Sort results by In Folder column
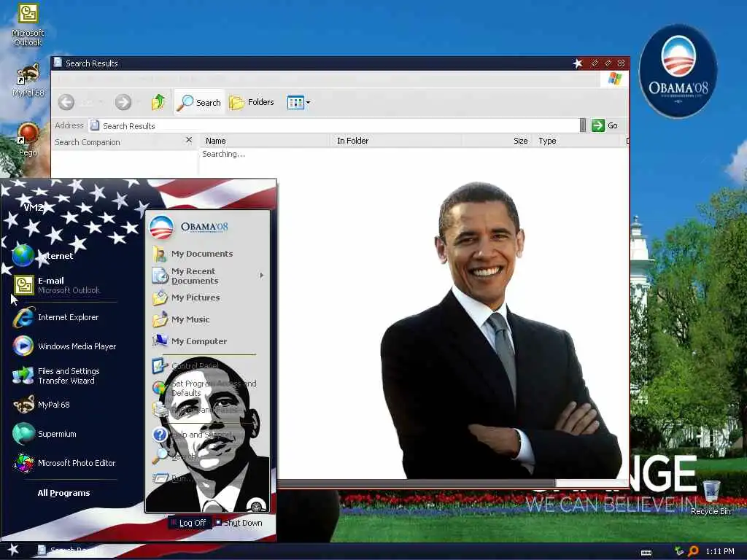The image size is (747, 560). [395, 141]
